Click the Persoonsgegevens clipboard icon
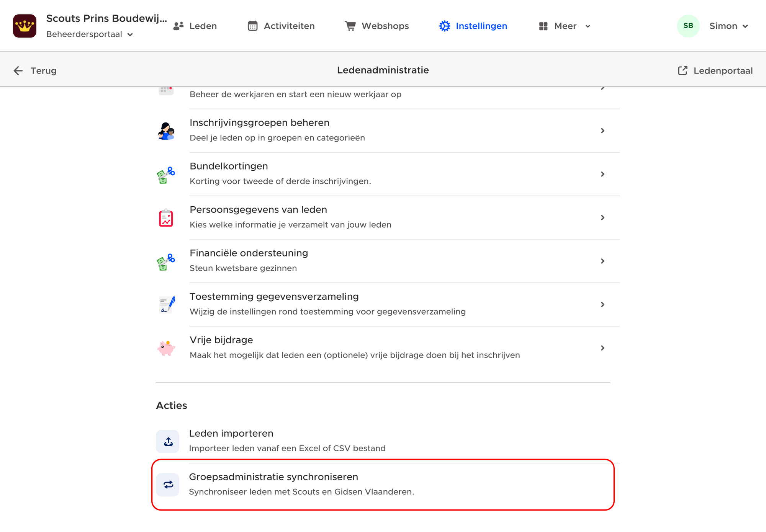Screen dimensions: 766x532 tap(166, 218)
